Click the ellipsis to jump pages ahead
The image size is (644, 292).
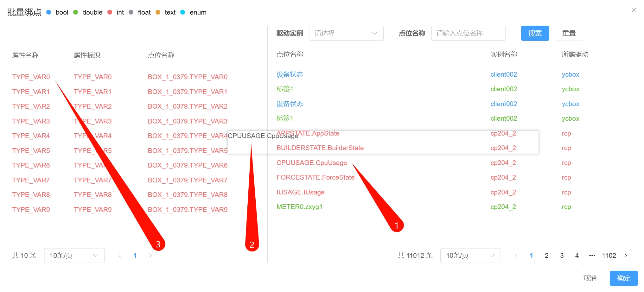[592, 256]
